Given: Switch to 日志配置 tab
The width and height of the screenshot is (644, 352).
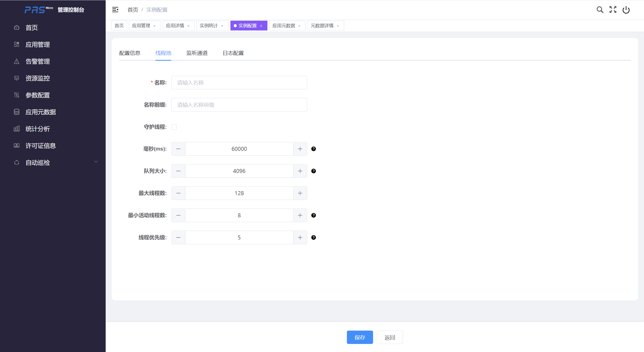Looking at the screenshot, I should coord(233,53).
